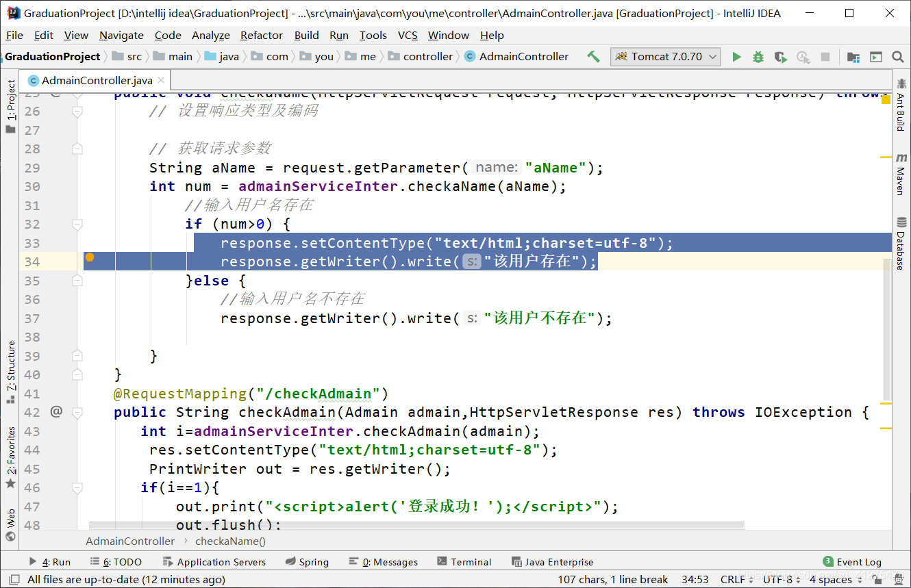
Task: Collapse the if block at line 46
Action: pos(77,487)
